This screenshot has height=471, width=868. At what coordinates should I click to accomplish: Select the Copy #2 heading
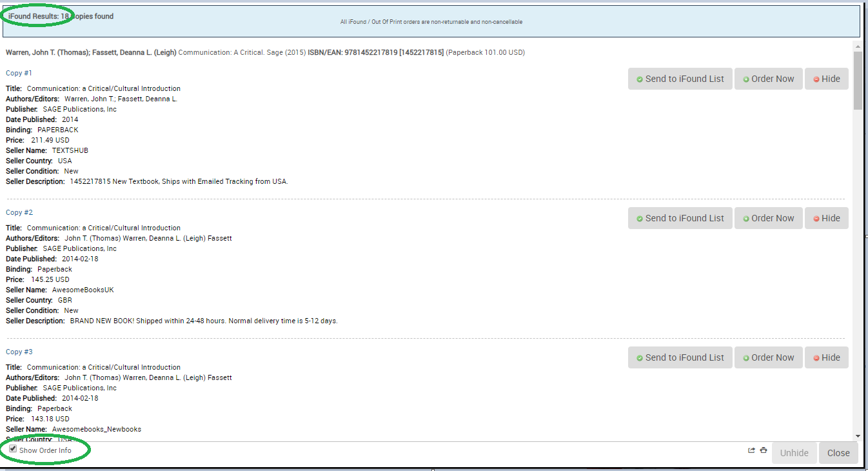(19, 212)
